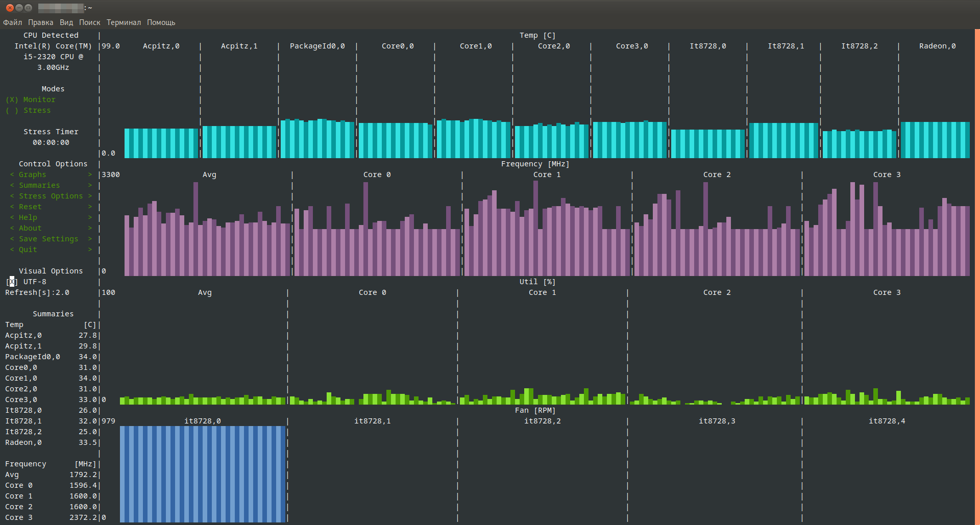
Task: Select the Monitor mode radio button
Action: (x=31, y=99)
